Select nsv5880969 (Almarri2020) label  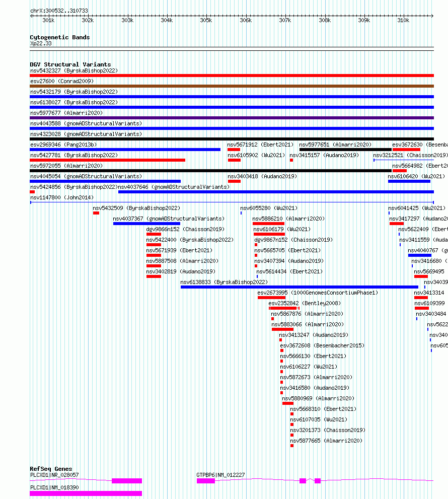pyautogui.click(x=318, y=398)
